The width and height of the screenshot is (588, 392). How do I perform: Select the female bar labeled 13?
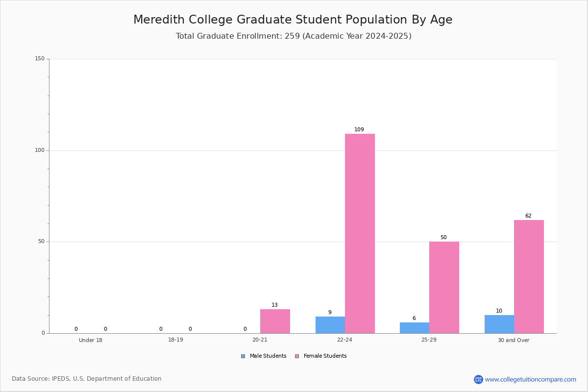click(x=275, y=321)
